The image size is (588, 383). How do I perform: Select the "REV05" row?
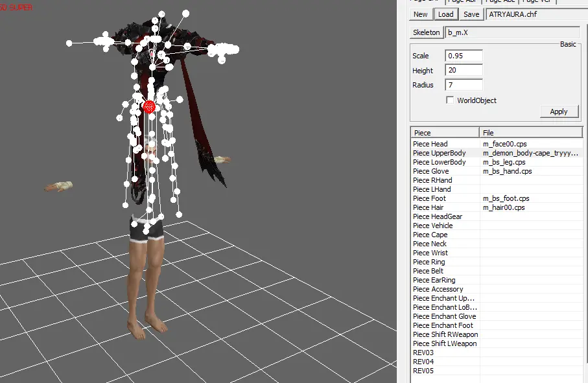[497, 371]
